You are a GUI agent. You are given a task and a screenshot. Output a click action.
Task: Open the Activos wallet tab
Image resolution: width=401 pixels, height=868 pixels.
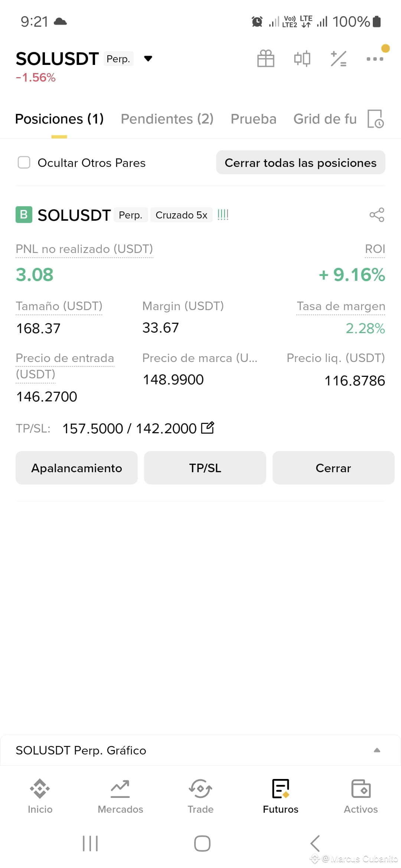(361, 796)
